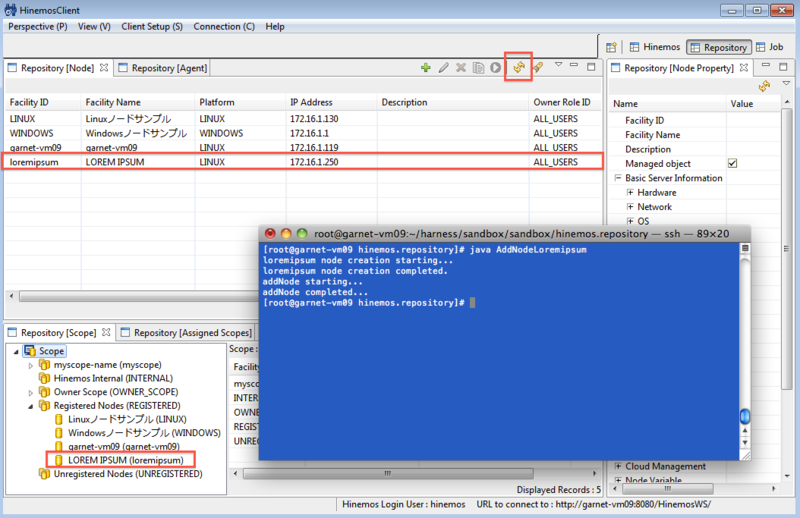Switch to the Hinemos perspective

(655, 47)
